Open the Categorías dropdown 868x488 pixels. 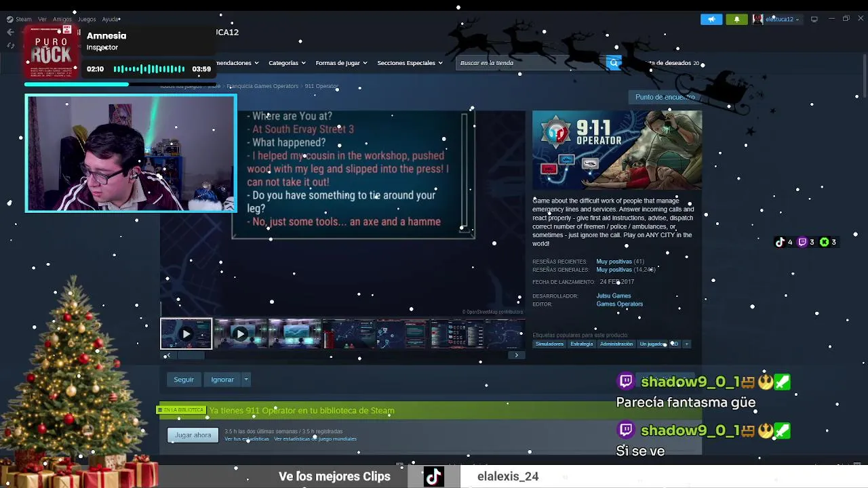click(287, 63)
